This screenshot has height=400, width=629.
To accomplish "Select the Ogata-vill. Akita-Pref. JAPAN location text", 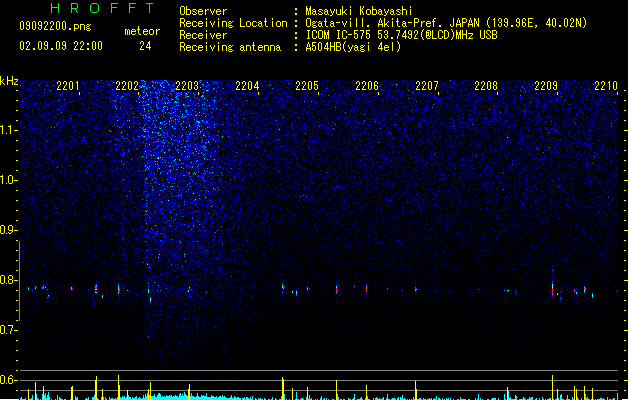I will click(446, 23).
